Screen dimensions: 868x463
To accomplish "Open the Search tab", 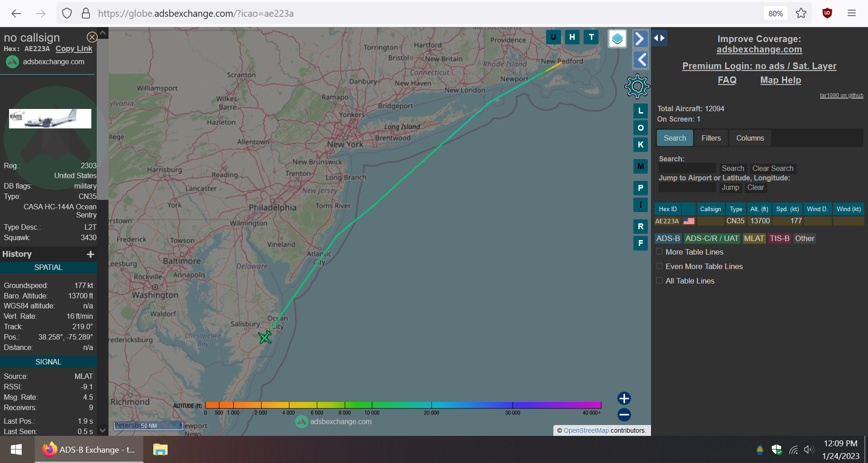I will point(675,138).
